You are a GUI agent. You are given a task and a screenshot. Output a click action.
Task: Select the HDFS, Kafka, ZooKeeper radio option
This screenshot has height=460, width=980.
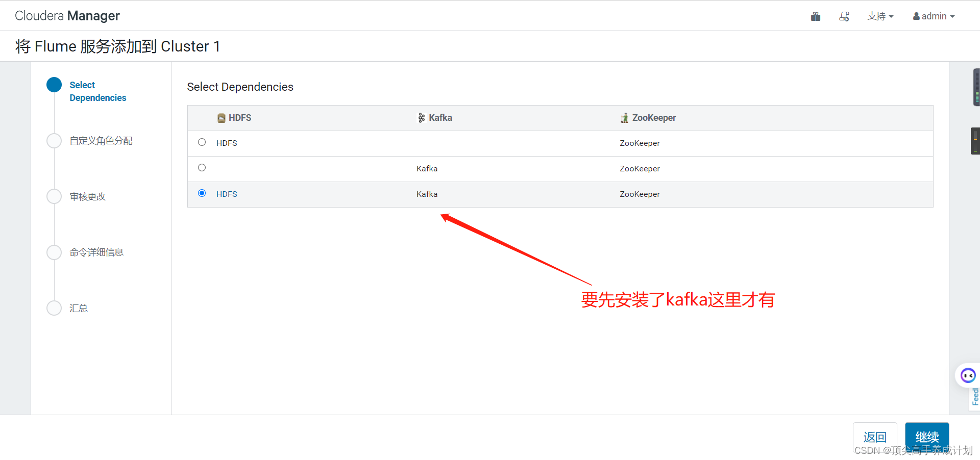[x=202, y=193]
